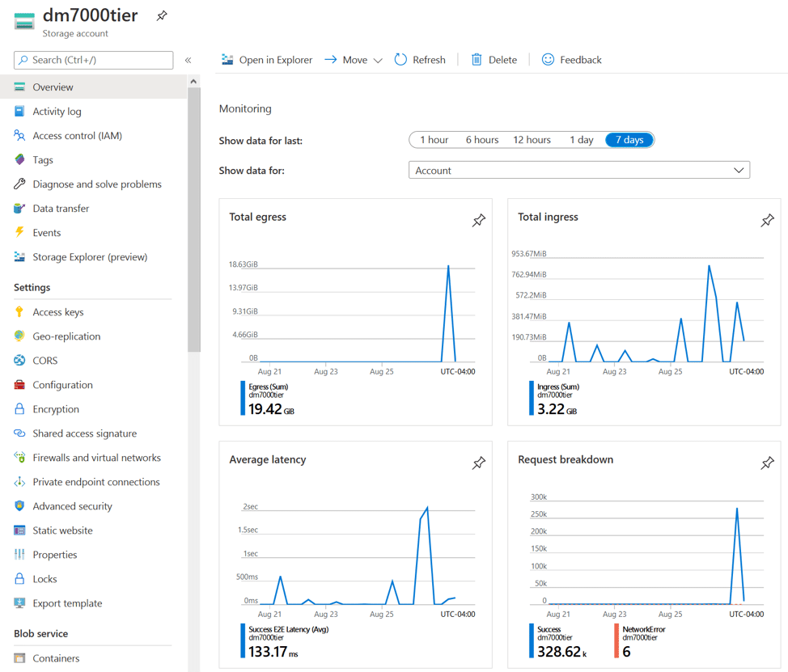Show data for last 6 hours
Screen dimensions: 788x672
482,140
